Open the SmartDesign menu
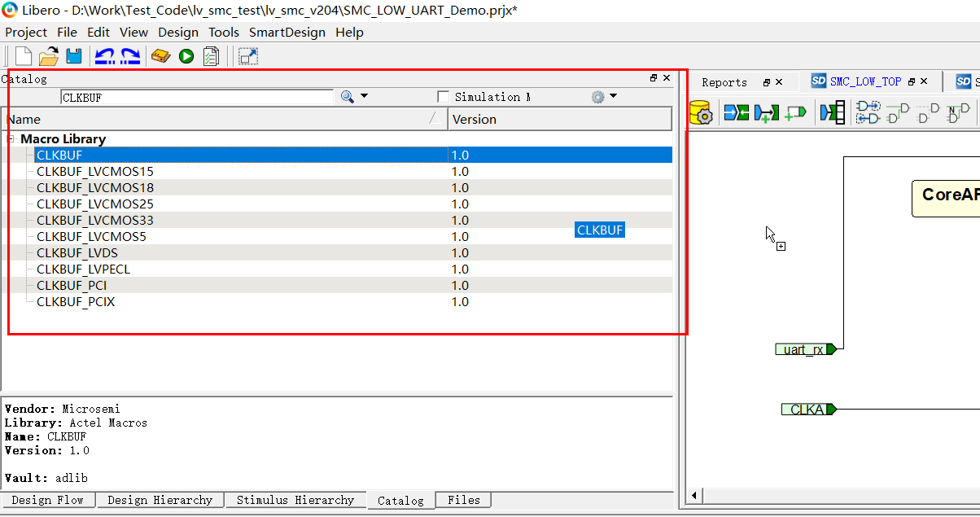The width and height of the screenshot is (980, 517). pyautogui.click(x=287, y=32)
